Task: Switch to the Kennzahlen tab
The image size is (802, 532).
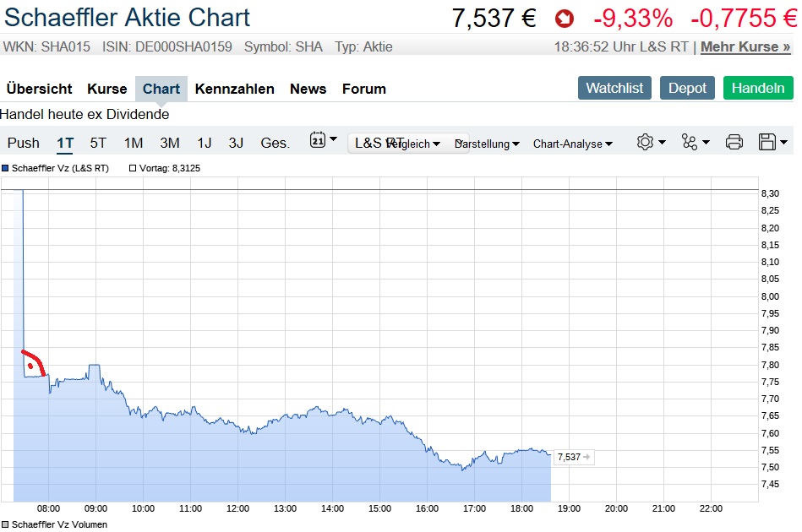Action: [234, 89]
